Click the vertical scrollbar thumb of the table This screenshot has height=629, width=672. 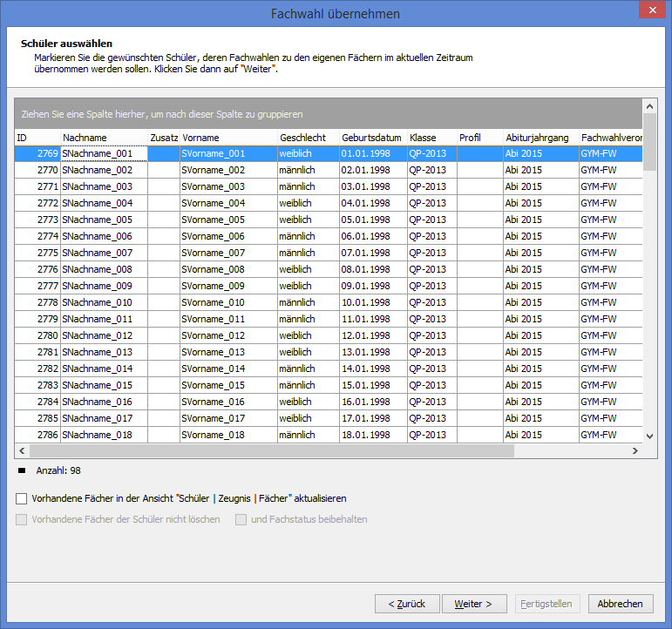tap(649, 142)
